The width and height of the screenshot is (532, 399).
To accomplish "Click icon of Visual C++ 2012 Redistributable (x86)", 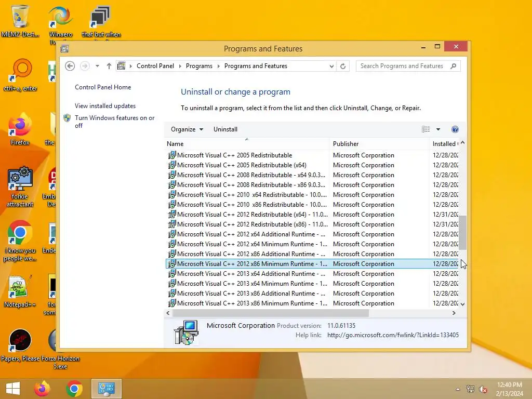I will 172,224.
